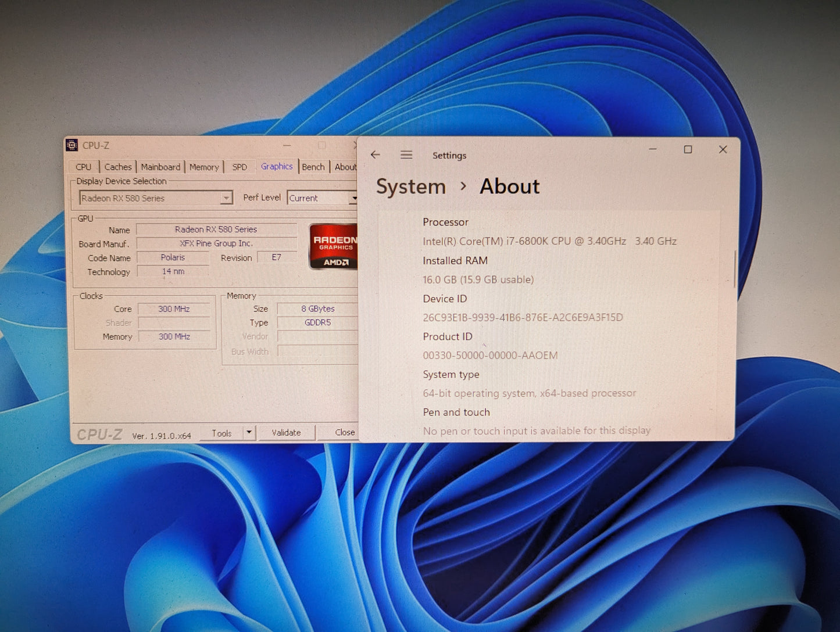Image resolution: width=840 pixels, height=632 pixels.
Task: Switch to the SPD tab
Action: [x=240, y=167]
